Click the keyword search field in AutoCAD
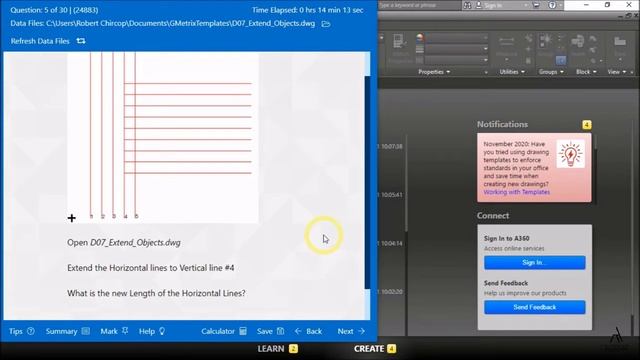 pyautogui.click(x=419, y=5)
